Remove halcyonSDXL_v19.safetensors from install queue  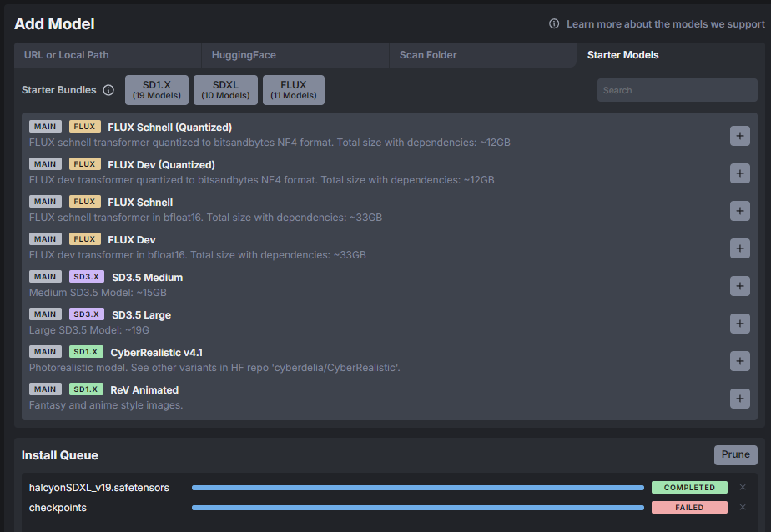(743, 487)
